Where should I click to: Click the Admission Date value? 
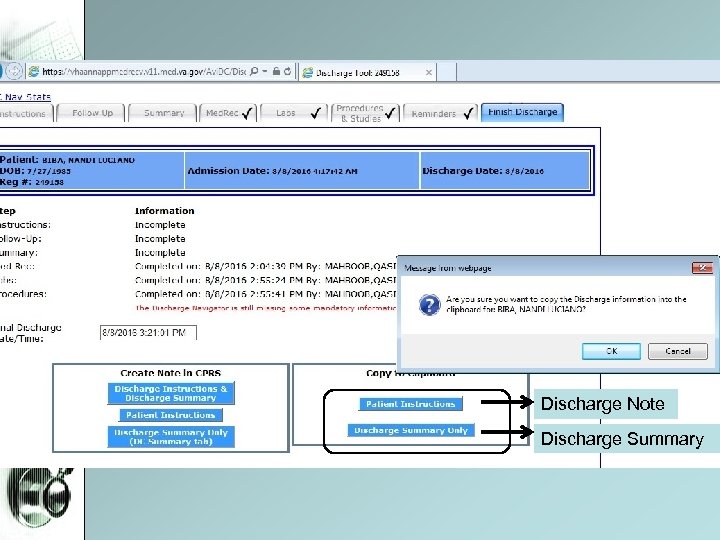click(x=315, y=171)
